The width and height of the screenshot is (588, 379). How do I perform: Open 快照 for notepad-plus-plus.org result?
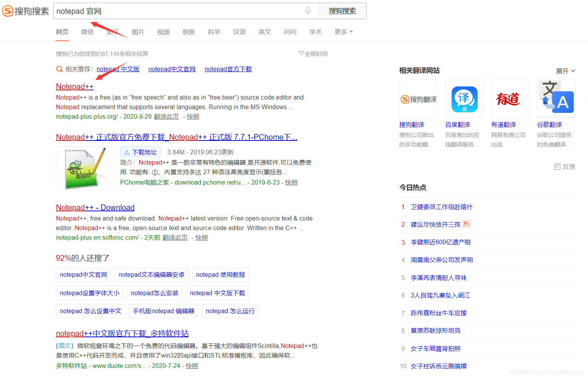(x=193, y=117)
